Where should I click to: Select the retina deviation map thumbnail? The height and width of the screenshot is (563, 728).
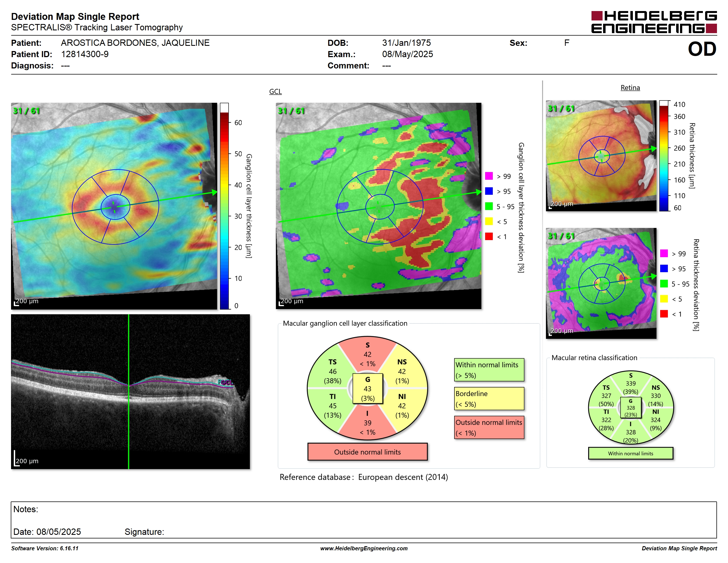(601, 283)
